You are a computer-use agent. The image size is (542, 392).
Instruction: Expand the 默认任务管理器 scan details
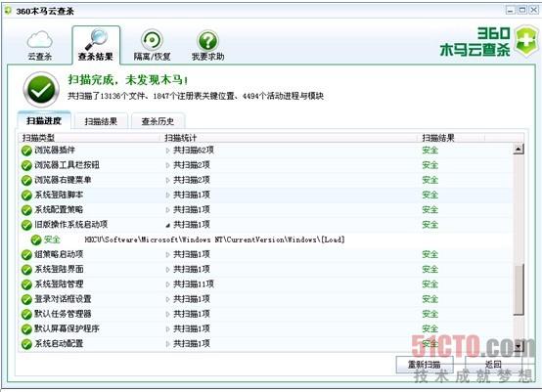coord(167,315)
